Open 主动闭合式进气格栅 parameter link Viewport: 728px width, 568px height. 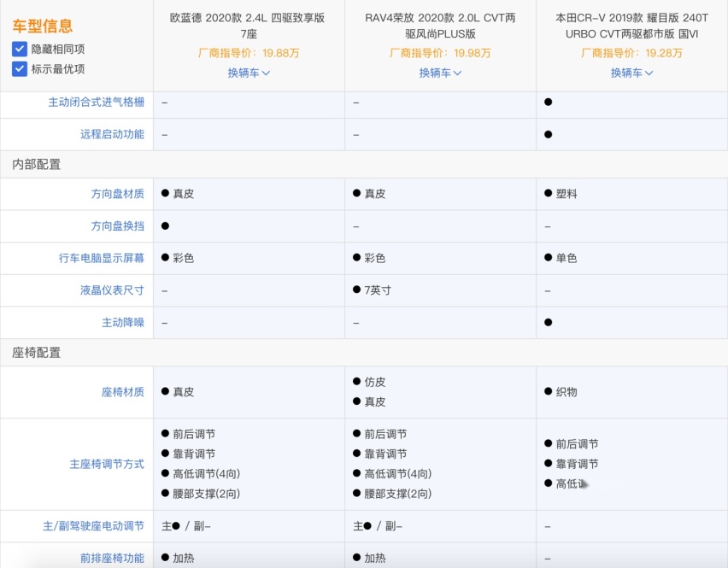(x=96, y=102)
